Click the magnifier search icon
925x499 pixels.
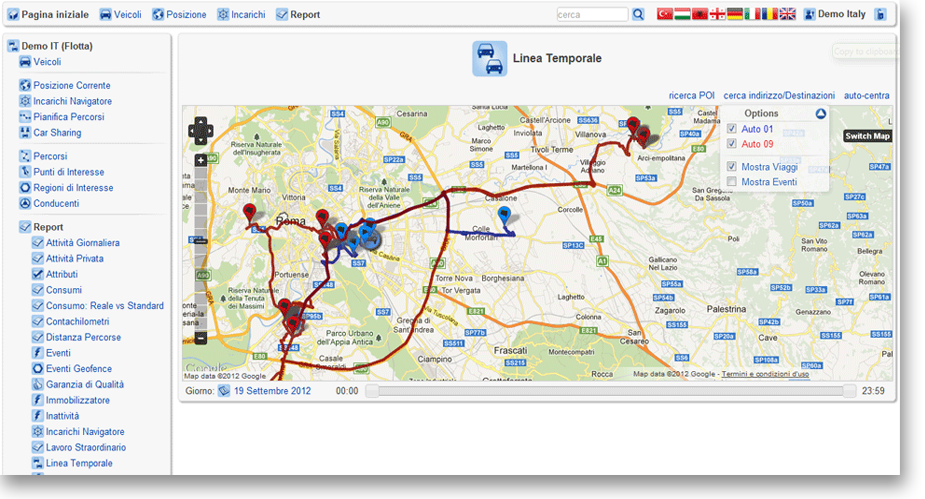pos(638,14)
